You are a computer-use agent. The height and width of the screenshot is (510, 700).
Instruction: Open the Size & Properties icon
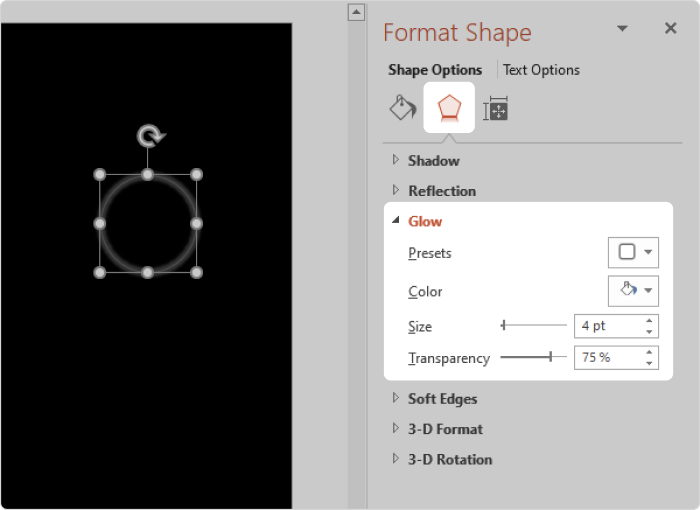tap(496, 108)
